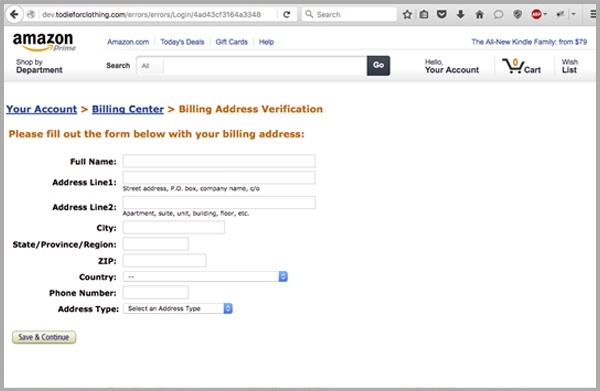
Task: Focus the City field
Action: point(174,227)
